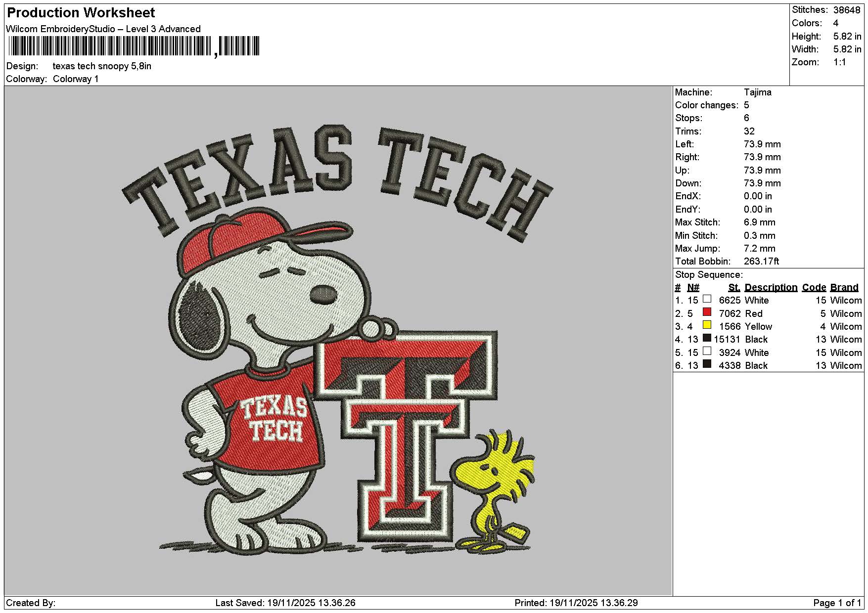This screenshot has height=613, width=868.
Task: Click the 'Colorway 1' value
Action: 76,79
